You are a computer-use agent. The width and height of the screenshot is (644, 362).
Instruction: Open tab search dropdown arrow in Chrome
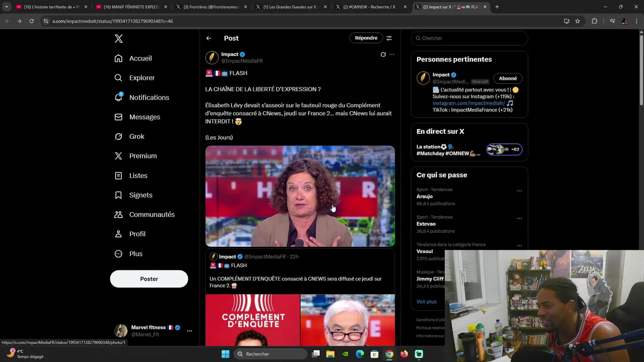(7, 7)
